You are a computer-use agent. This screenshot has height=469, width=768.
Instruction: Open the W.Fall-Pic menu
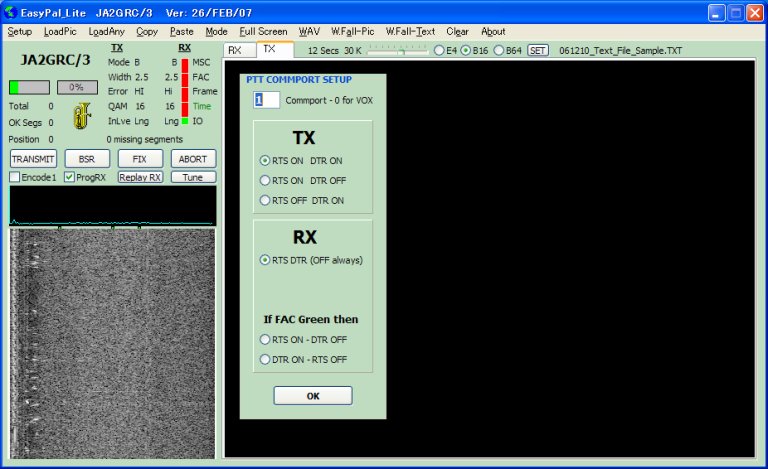(352, 32)
